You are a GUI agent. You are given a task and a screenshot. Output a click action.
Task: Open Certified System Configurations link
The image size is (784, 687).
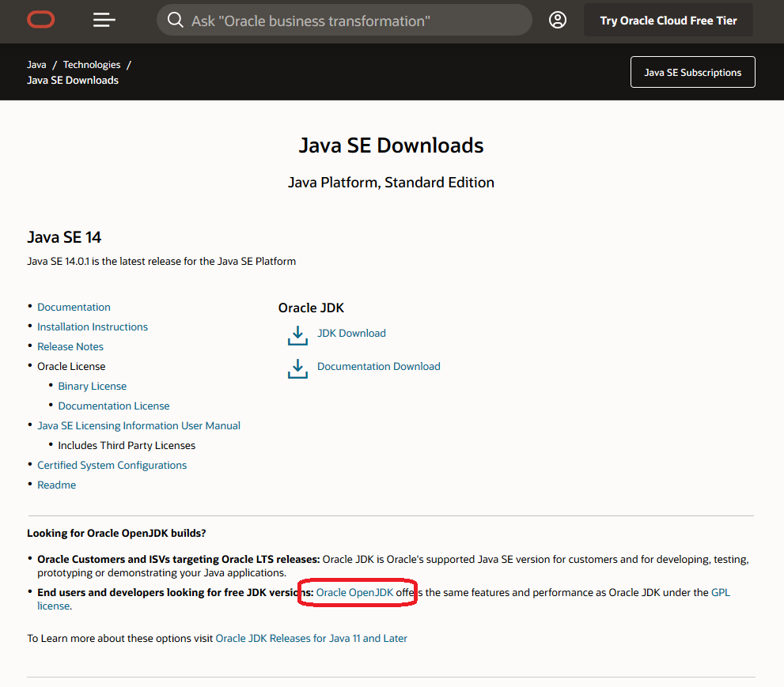[x=112, y=465]
